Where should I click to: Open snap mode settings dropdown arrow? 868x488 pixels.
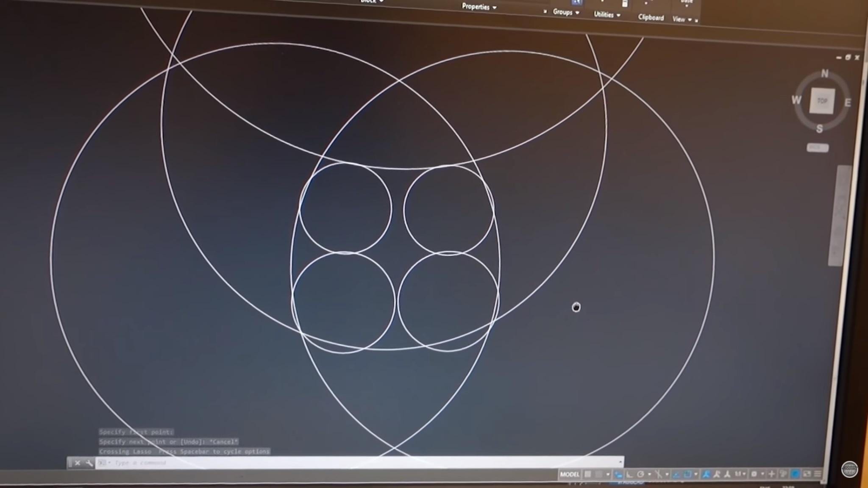[608, 474]
